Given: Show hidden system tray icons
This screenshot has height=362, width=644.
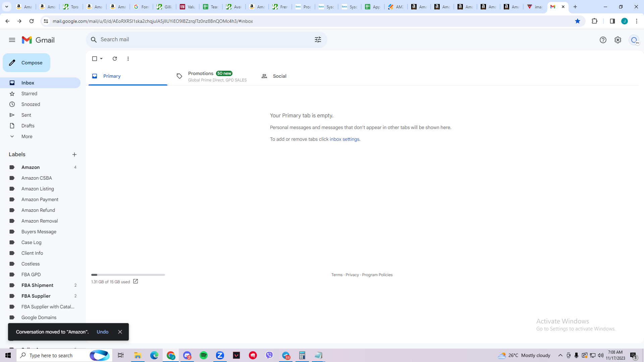Looking at the screenshot, I should coord(560,355).
